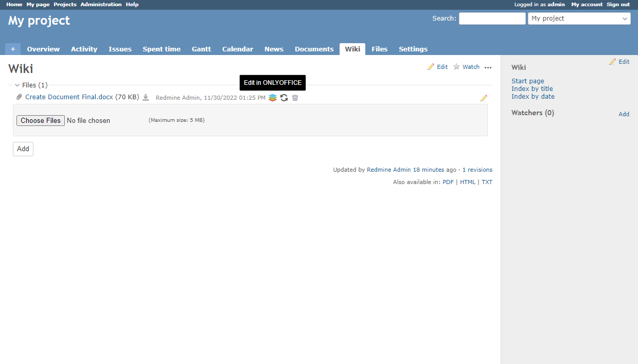The image size is (638, 364).
Task: Delete the attachment using the trash icon
Action: pyautogui.click(x=295, y=97)
